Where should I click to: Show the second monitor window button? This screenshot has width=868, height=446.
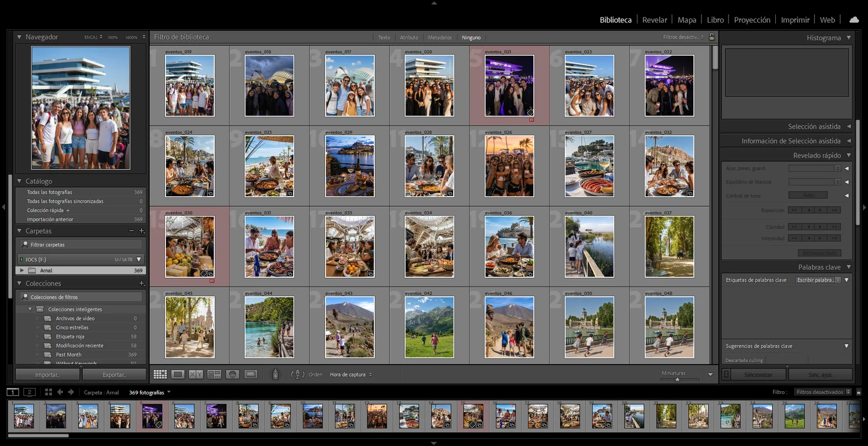point(30,392)
